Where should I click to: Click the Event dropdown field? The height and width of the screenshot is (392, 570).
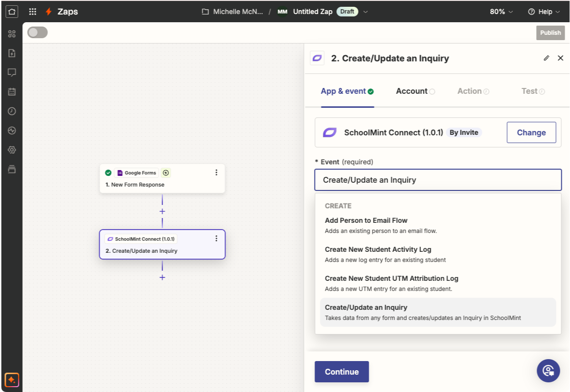[x=438, y=180]
